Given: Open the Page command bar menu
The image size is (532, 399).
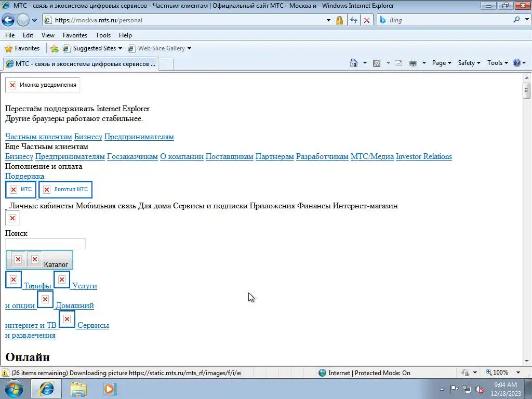Looking at the screenshot, I should coord(442,63).
